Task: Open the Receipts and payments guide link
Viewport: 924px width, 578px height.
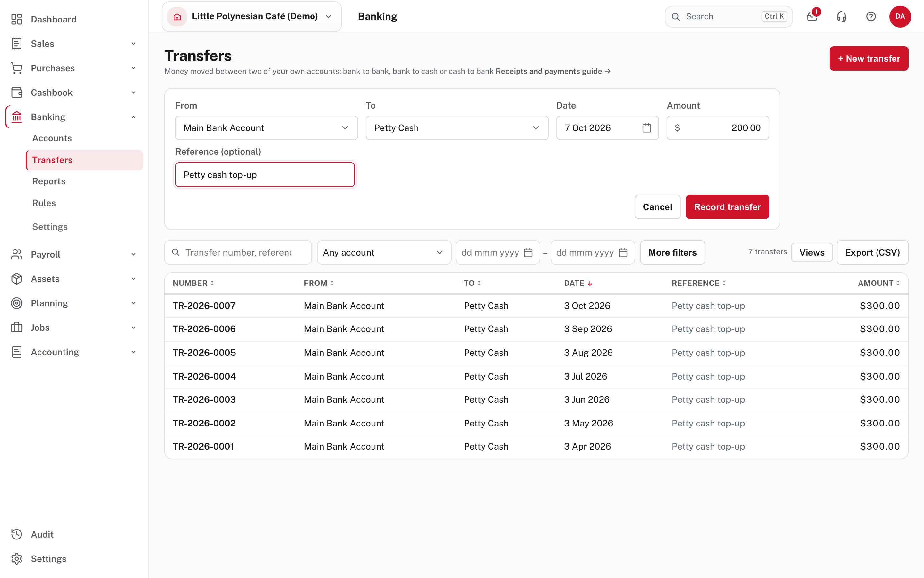Action: coord(553,71)
